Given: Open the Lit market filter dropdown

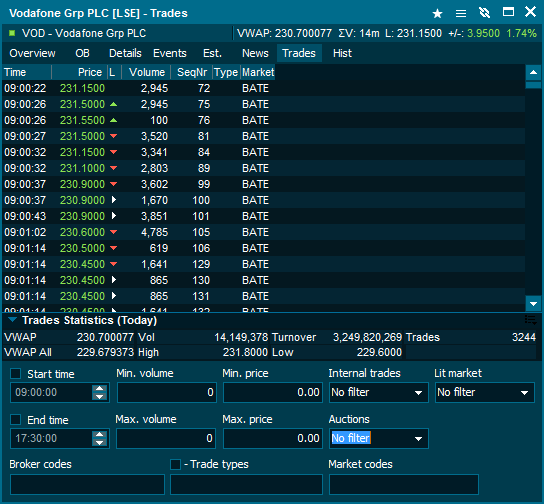Looking at the screenshot, I should [485, 392].
